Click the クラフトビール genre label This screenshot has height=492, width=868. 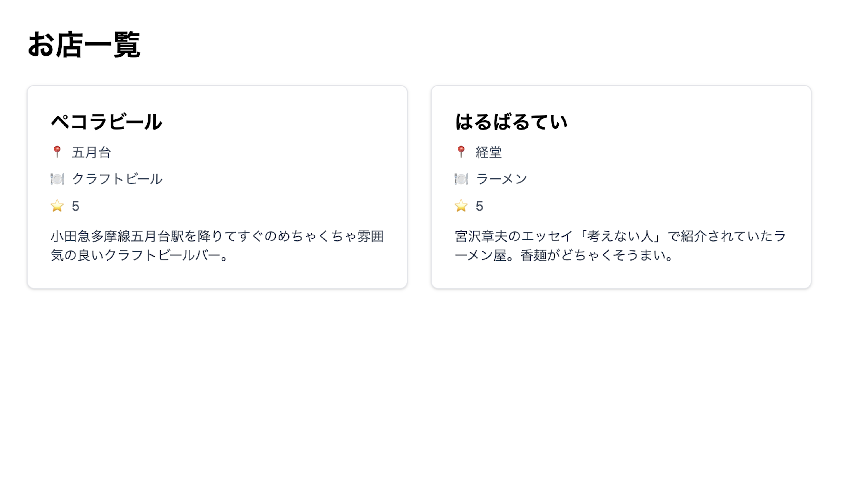click(x=117, y=179)
